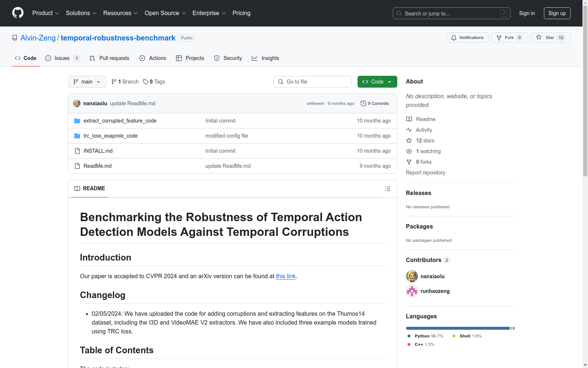The height and width of the screenshot is (368, 588).
Task: Click the commit history clock icon
Action: tap(363, 103)
